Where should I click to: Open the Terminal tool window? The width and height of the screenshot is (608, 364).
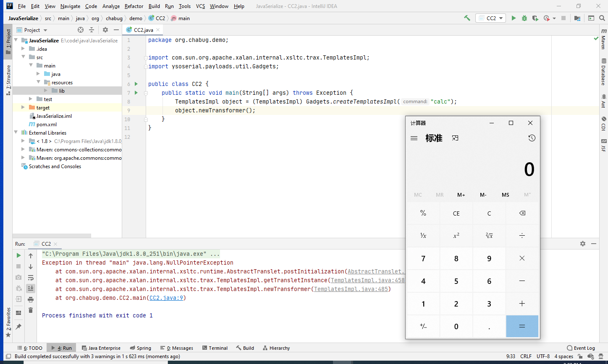click(215, 348)
